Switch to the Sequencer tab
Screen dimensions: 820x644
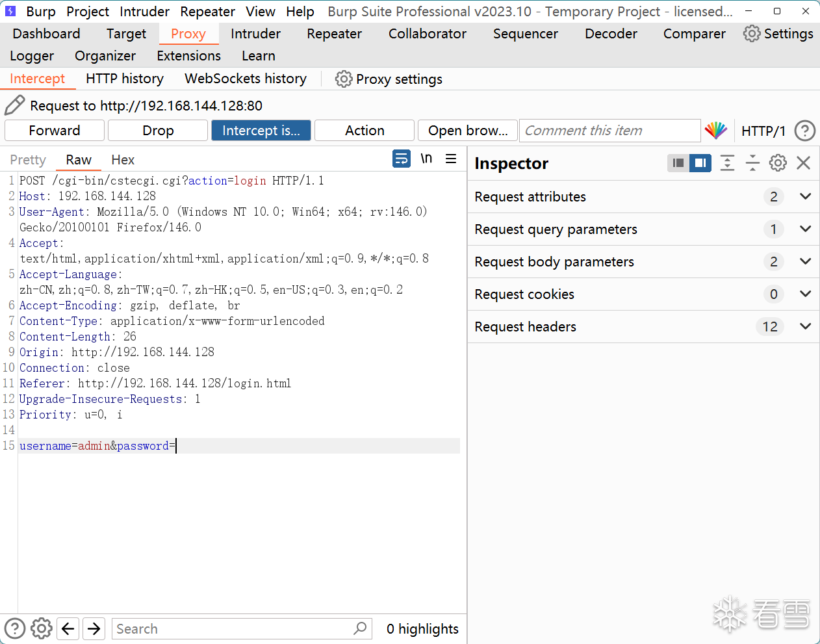(x=526, y=34)
